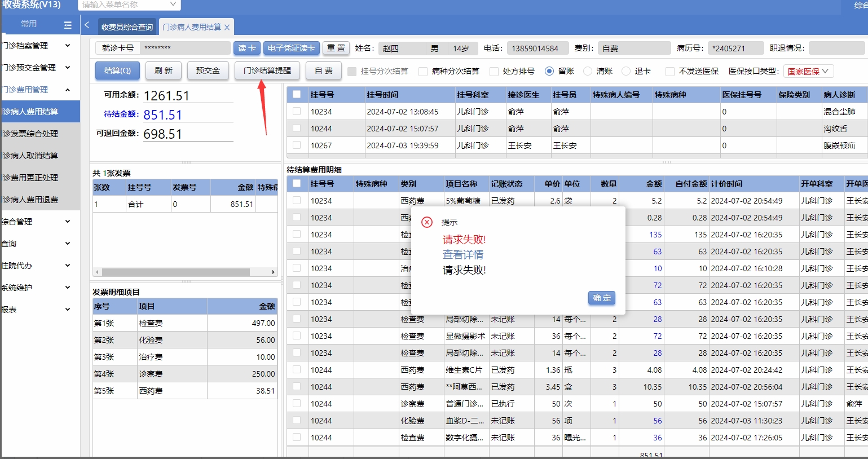
Task: Click 查看详情 link in the prompt
Action: click(463, 255)
